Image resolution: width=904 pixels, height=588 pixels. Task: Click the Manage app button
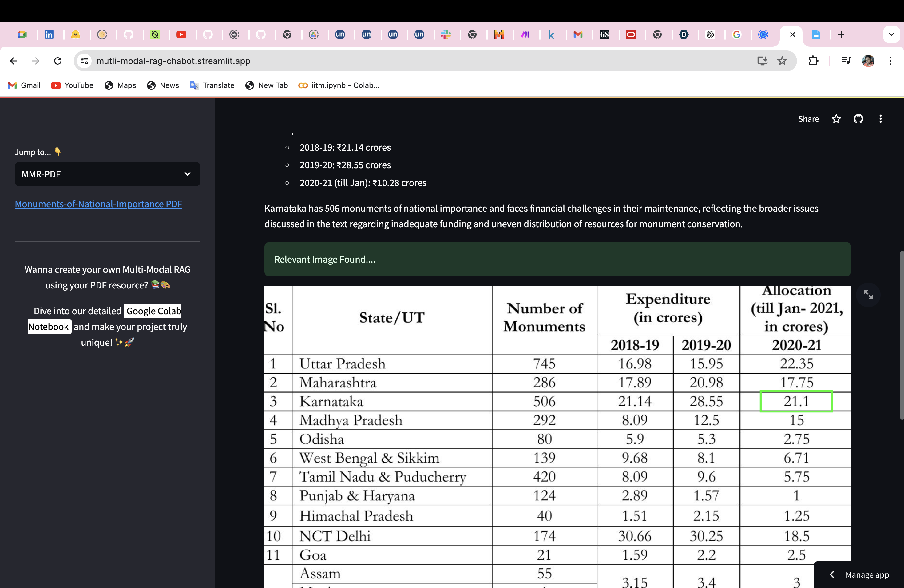(867, 574)
